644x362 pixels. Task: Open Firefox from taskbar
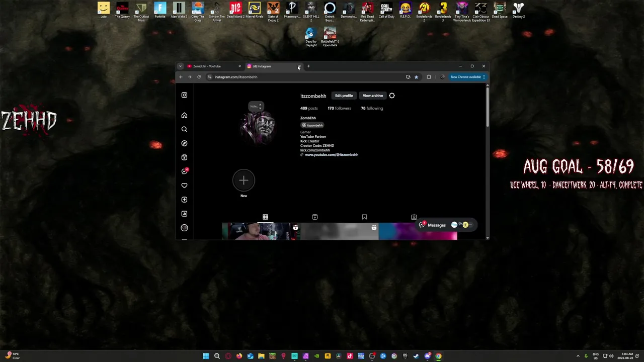(x=239, y=356)
